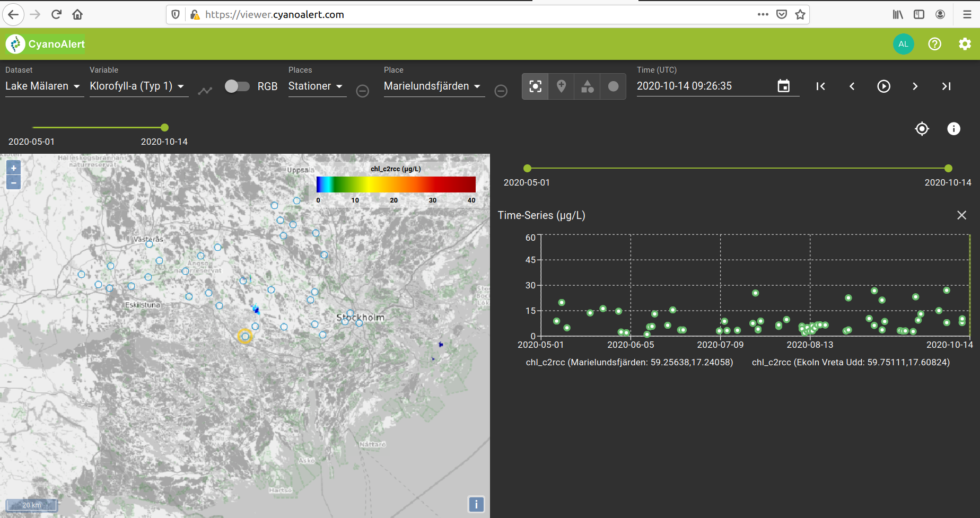Toggle the RGB layer switch
980x518 pixels.
237,86
